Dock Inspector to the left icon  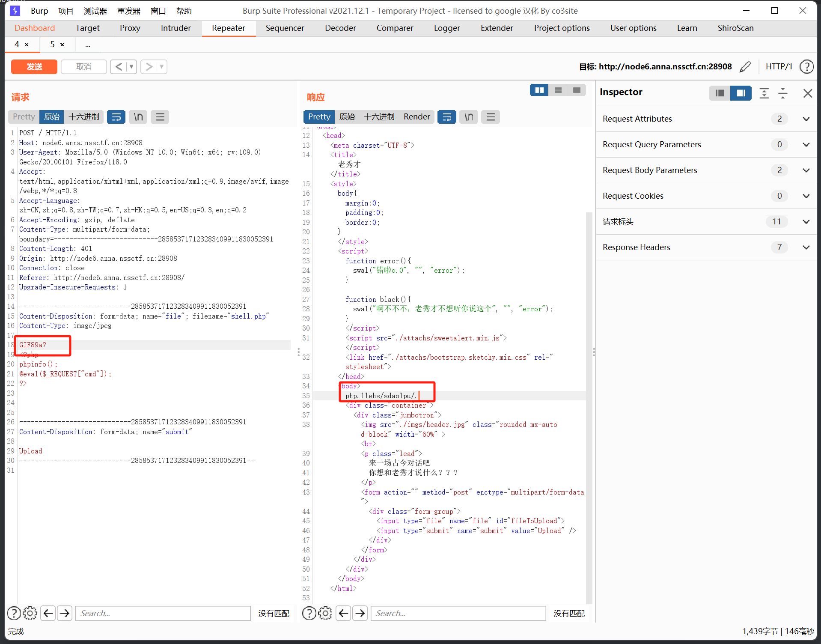720,93
